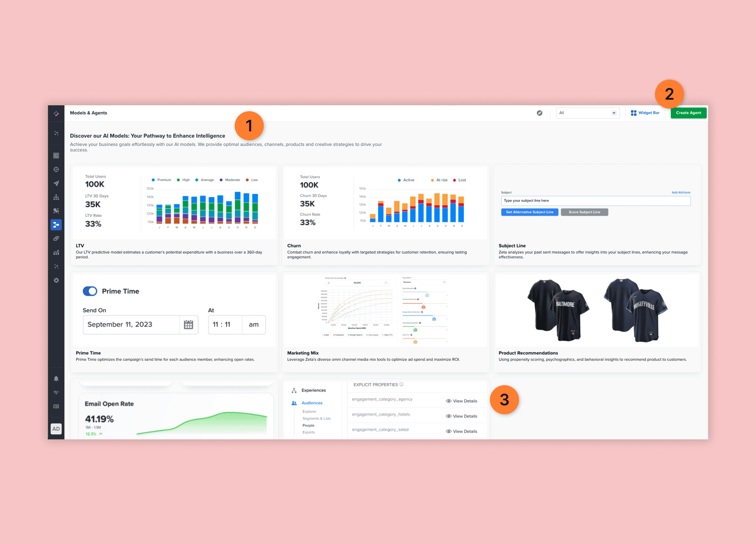This screenshot has height=544, width=756.
Task: Open the analytics chart sidebar icon
Action: coord(56,253)
